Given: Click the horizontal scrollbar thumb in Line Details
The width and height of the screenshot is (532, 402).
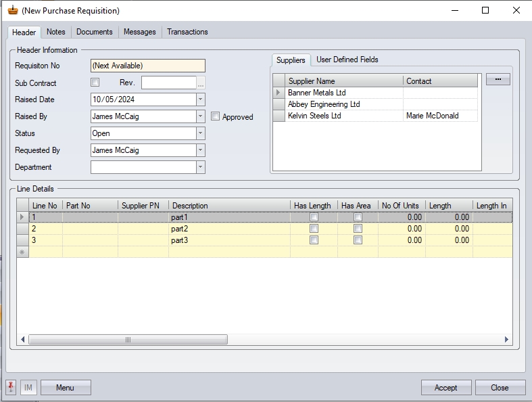Looking at the screenshot, I should pos(128,340).
